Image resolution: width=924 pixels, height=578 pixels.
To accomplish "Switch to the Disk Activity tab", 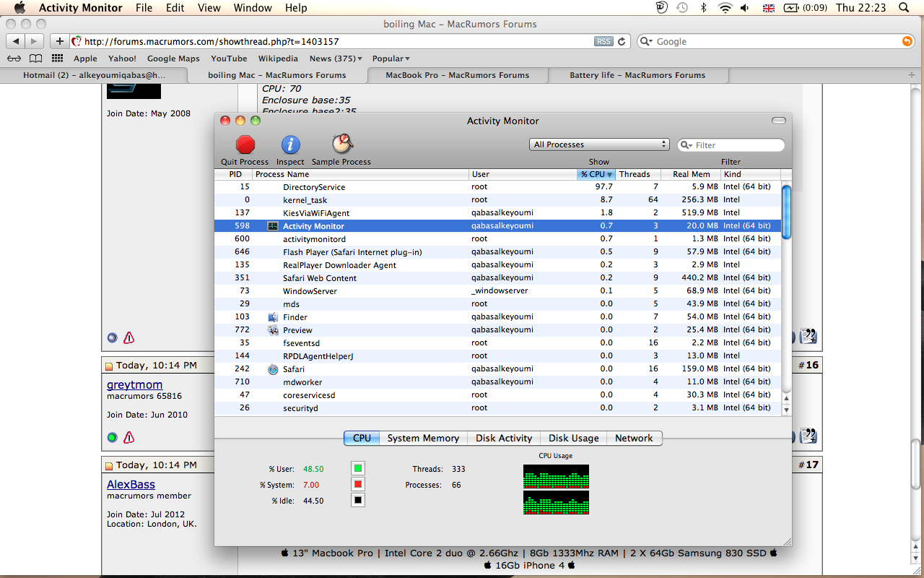I will coord(504,438).
